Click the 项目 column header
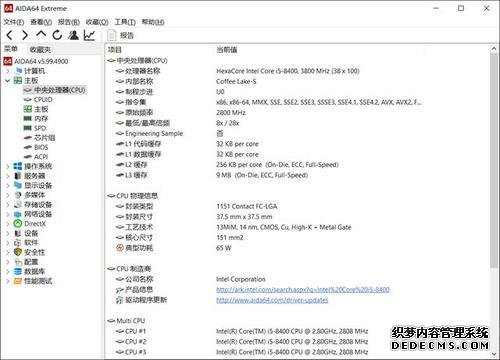Image resolution: width=500 pixels, height=360 pixels. pyautogui.click(x=115, y=50)
